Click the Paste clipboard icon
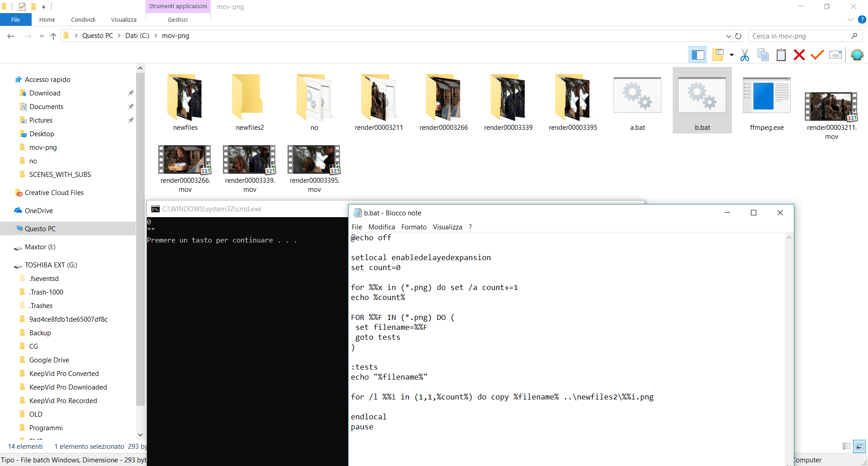868x466 pixels. [781, 55]
